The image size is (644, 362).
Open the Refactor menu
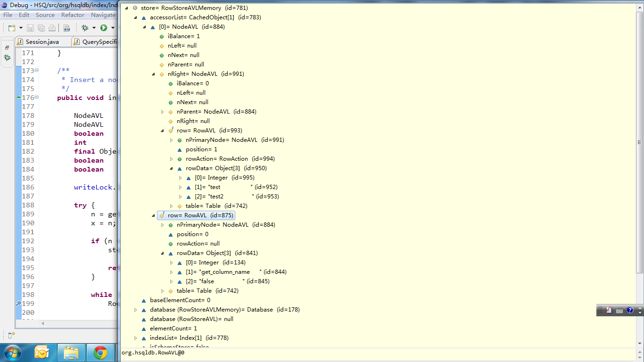click(73, 15)
